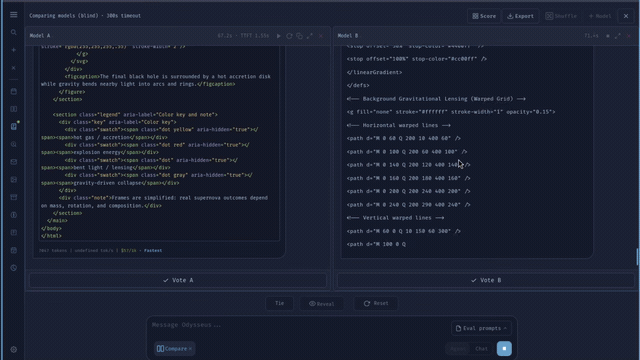Open the settings gear in the sidebar
The height and width of the screenshot is (360, 640).
coord(13,349)
